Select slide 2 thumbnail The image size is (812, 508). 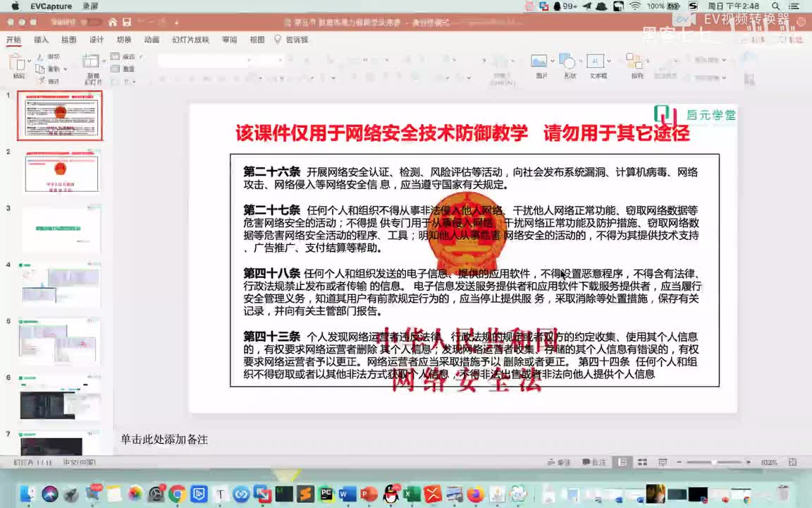(x=60, y=172)
